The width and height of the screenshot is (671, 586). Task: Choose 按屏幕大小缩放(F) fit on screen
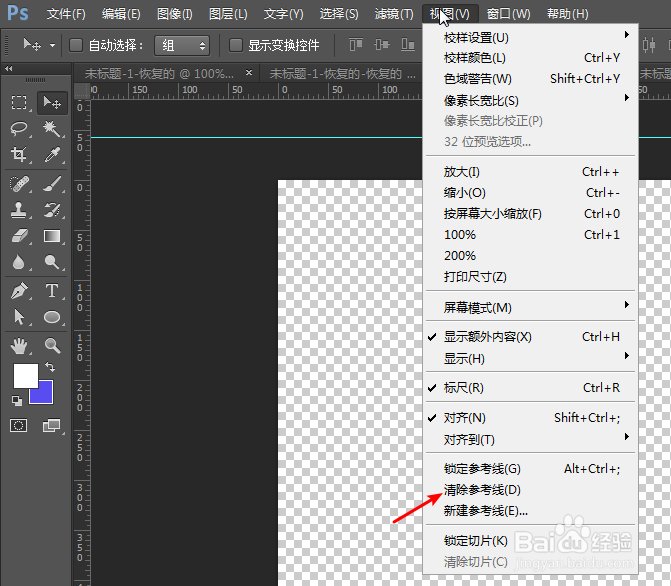click(530, 214)
